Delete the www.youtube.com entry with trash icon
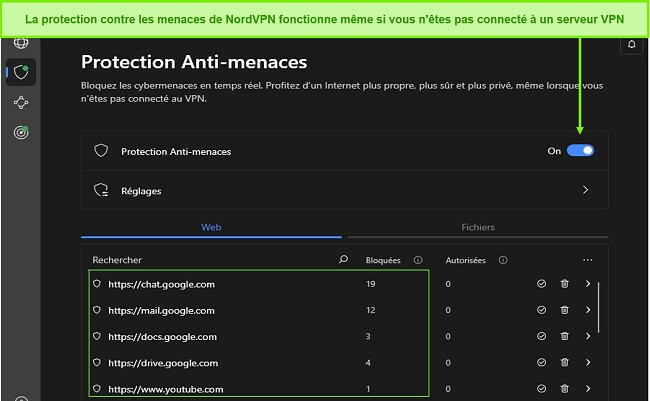Viewport: 650px width, 401px height. tap(565, 389)
